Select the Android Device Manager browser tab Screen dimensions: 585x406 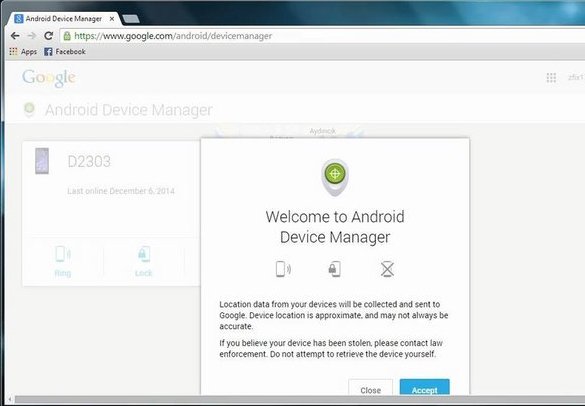64,18
